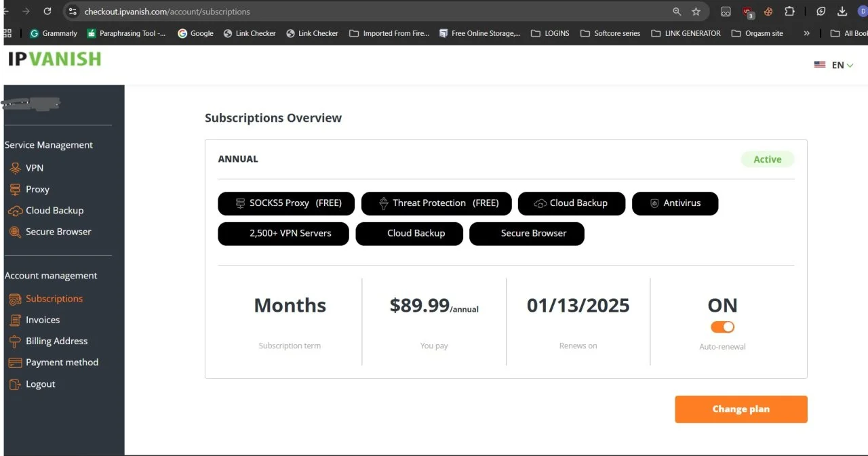Click the Cloud Backup cloud icon in sidebar

tap(15, 211)
